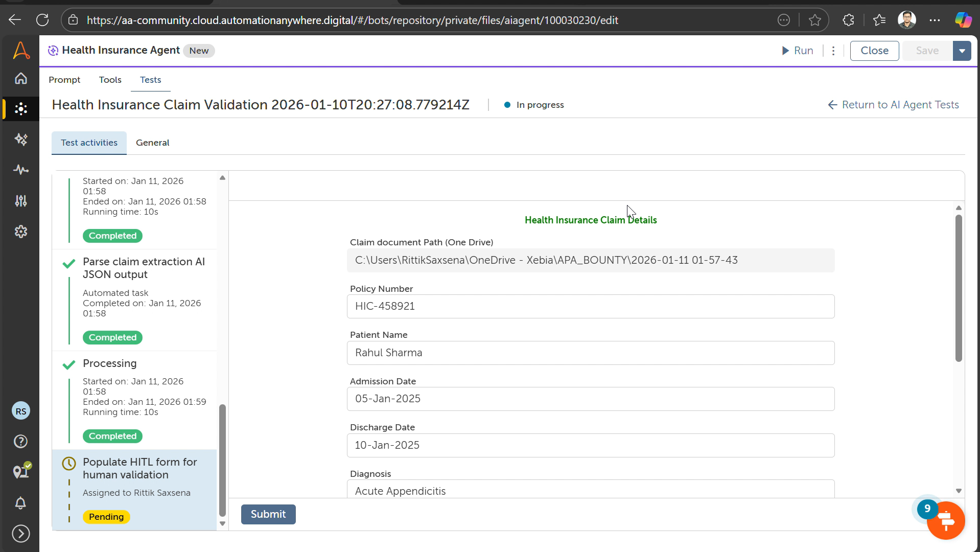980x552 pixels.
Task: Click the browser address bar URL
Action: 353,20
